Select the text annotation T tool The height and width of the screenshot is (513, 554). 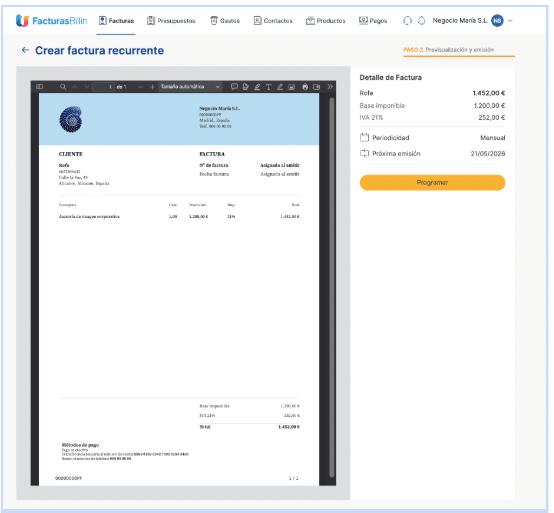[269, 87]
